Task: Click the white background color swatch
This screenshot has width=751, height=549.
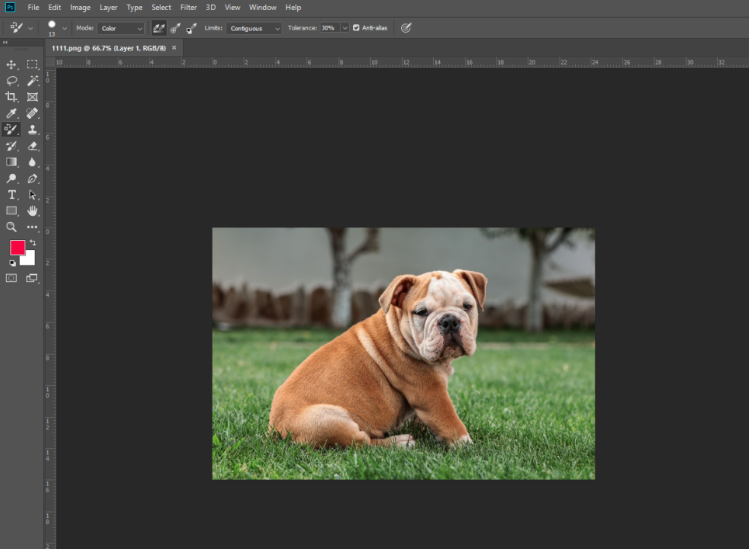Action: 29,259
